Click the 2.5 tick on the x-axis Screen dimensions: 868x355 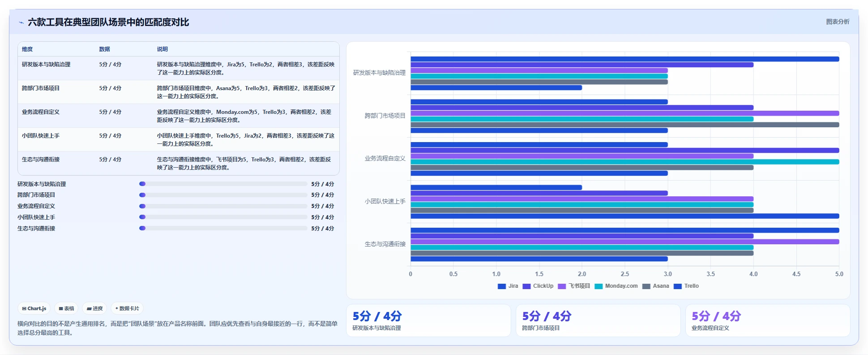[x=624, y=274]
